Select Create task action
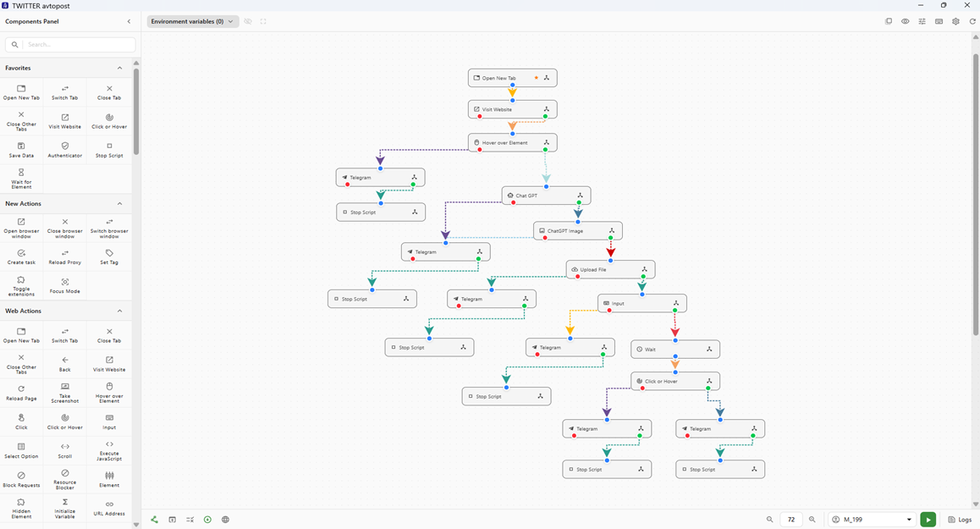This screenshot has width=980, height=529. (x=21, y=257)
